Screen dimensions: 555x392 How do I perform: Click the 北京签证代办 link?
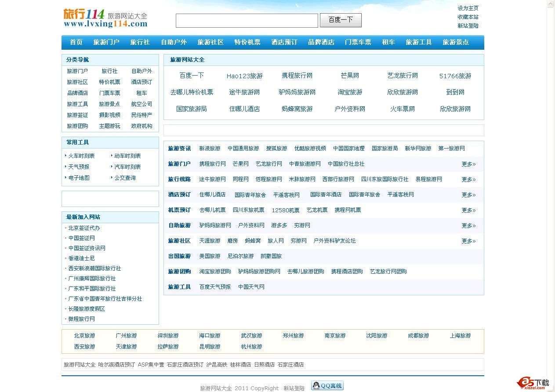(84, 228)
